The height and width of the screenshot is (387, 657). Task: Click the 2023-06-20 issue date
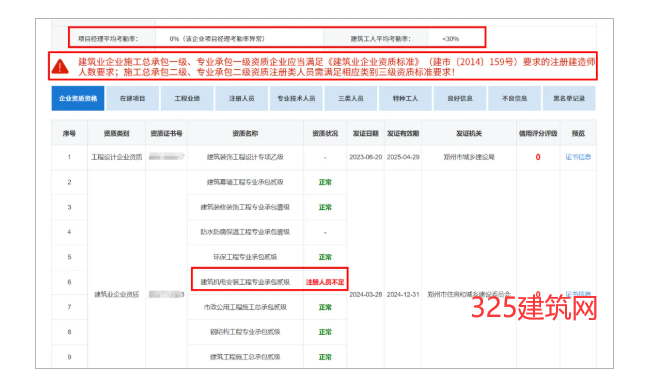click(x=365, y=157)
